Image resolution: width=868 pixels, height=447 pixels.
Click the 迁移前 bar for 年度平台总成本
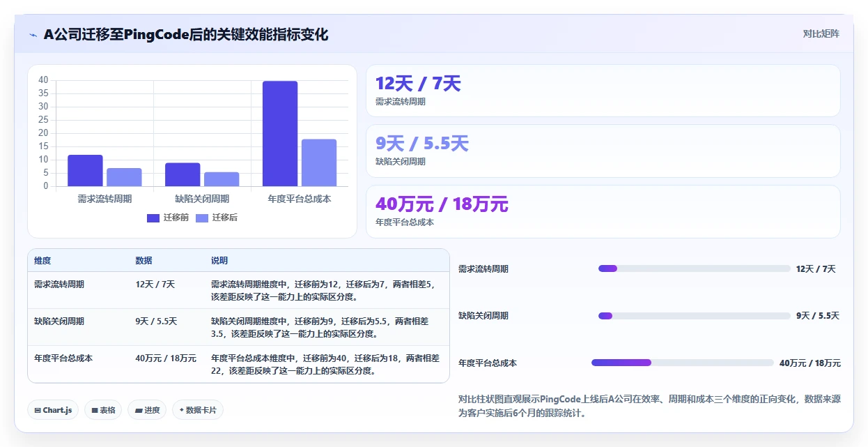click(x=280, y=134)
